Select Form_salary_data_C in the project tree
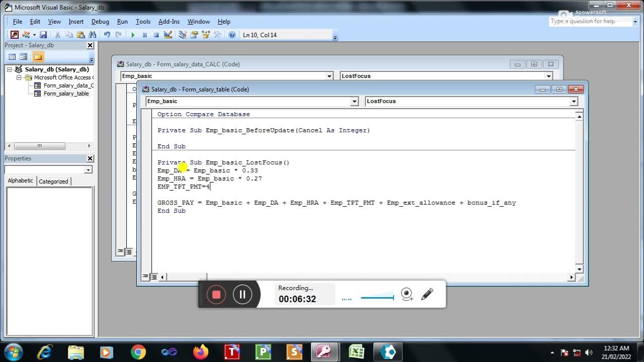This screenshot has height=362, width=644. tap(68, 85)
